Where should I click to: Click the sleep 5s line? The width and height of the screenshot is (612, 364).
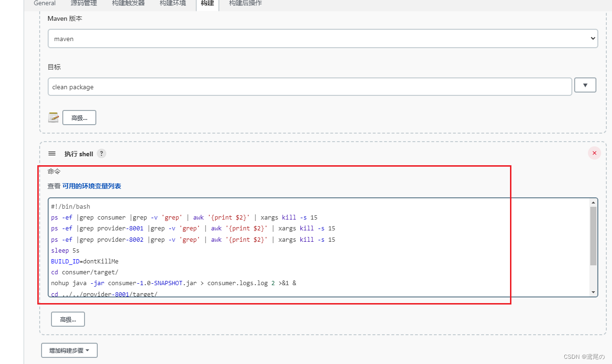tap(65, 250)
